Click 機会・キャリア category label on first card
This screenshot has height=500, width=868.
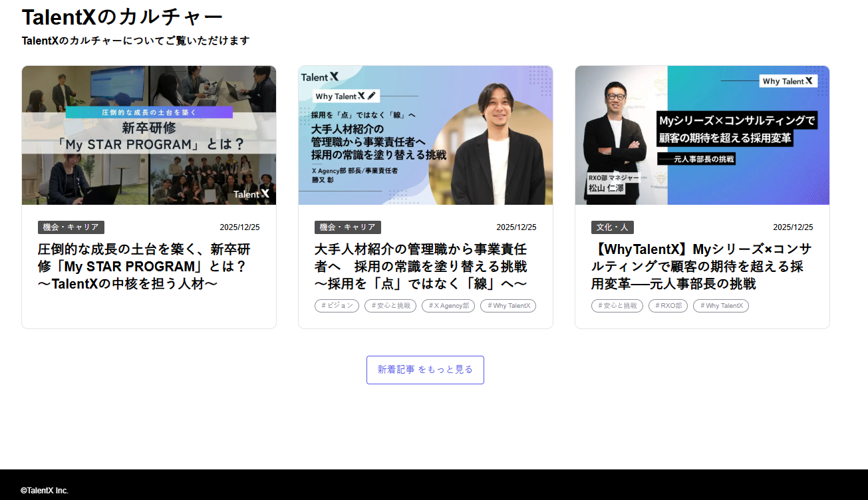(71, 227)
